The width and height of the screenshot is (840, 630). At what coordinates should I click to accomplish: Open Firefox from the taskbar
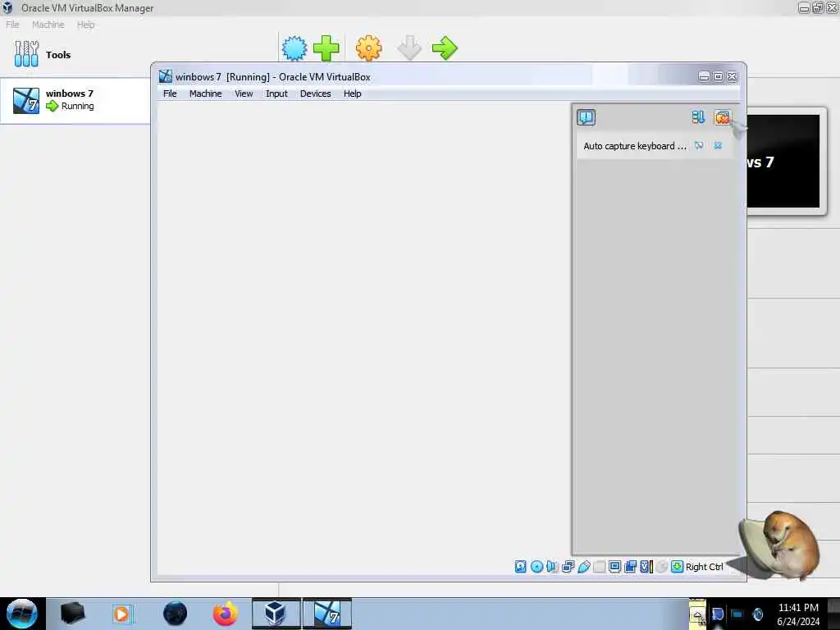(225, 614)
